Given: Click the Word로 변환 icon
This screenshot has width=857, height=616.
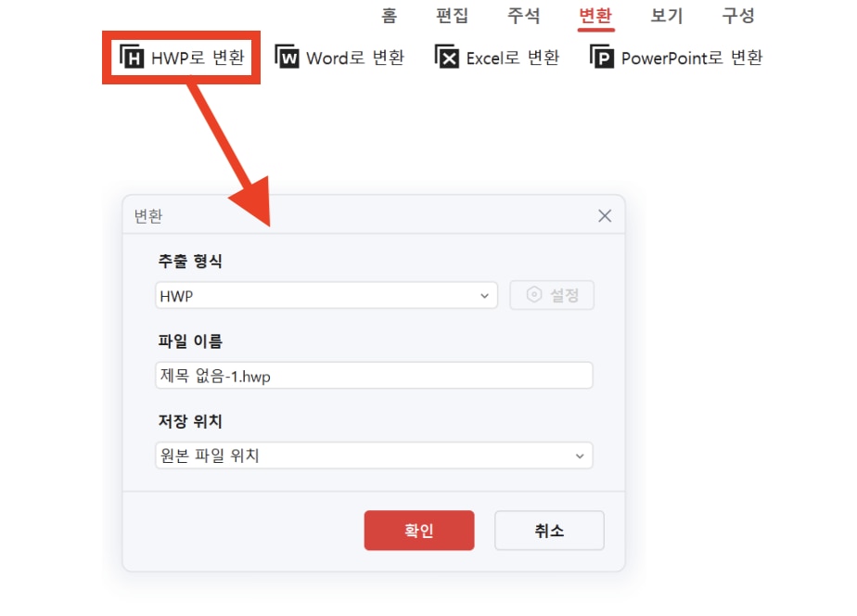Looking at the screenshot, I should pyautogui.click(x=287, y=57).
